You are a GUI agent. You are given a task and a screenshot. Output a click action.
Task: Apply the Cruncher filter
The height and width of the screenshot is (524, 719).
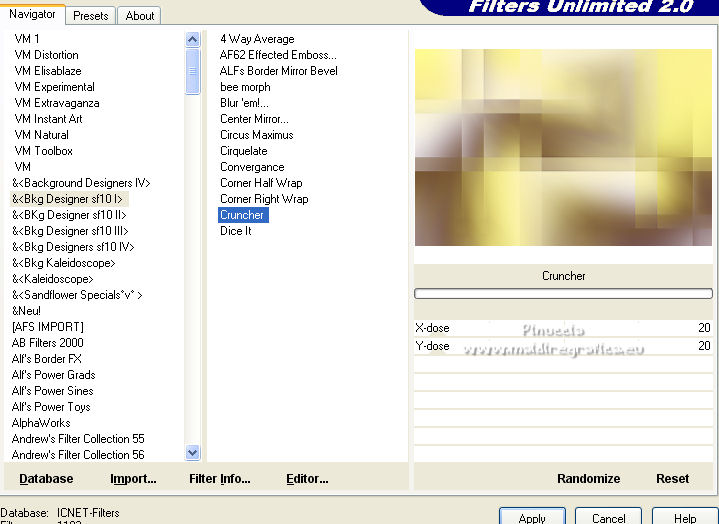click(x=532, y=516)
